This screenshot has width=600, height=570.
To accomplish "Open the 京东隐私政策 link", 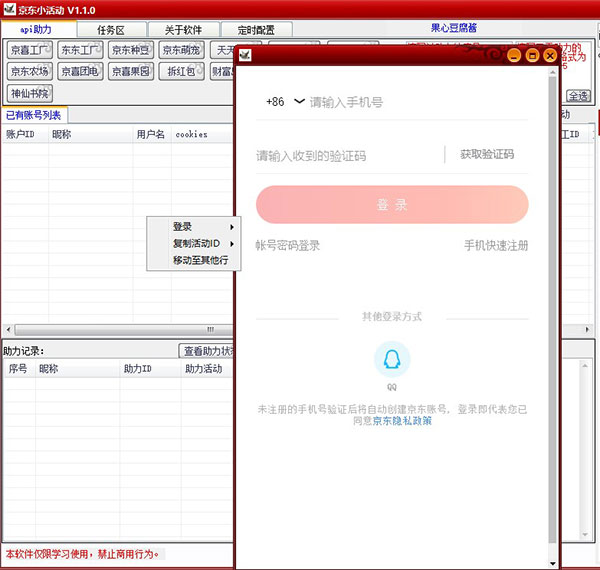I will pyautogui.click(x=402, y=421).
